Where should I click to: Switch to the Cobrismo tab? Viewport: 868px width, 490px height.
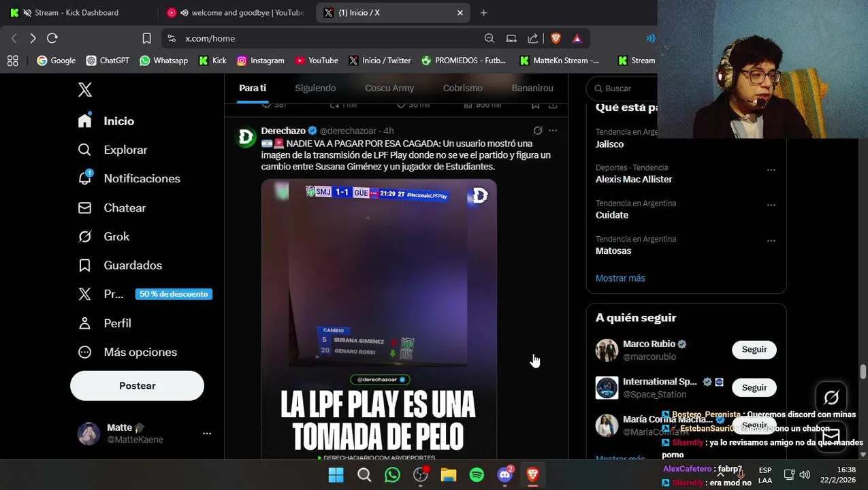(x=462, y=88)
